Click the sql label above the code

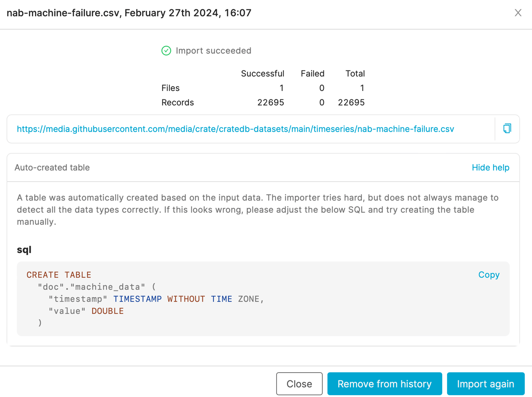click(23, 250)
